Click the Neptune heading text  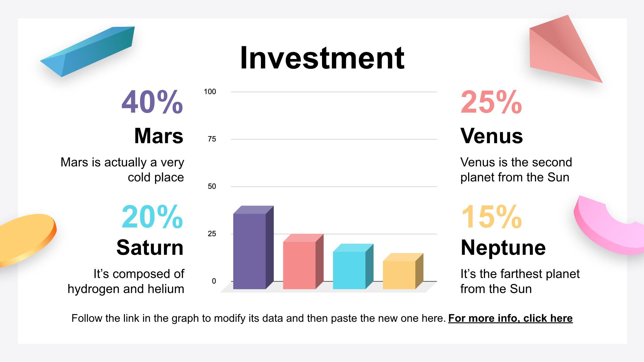[503, 248]
